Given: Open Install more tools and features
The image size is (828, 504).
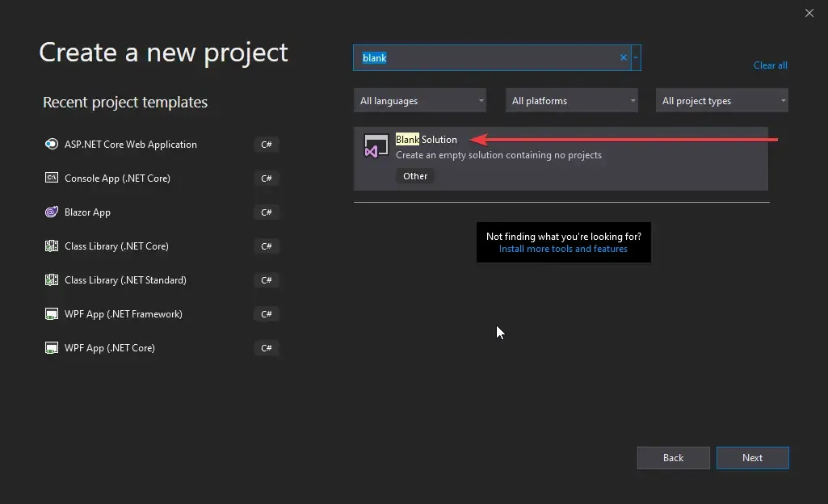Looking at the screenshot, I should click(562, 248).
